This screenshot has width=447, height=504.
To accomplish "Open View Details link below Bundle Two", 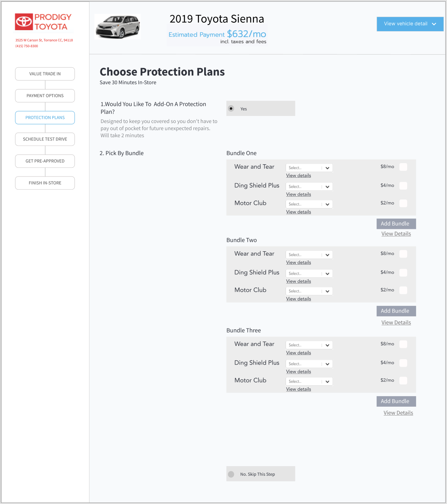I will pyautogui.click(x=396, y=323).
